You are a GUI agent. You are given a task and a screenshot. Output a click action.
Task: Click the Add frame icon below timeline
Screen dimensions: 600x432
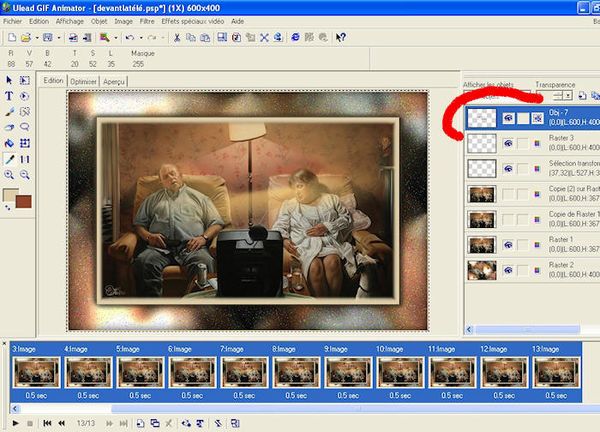[x=140, y=423]
